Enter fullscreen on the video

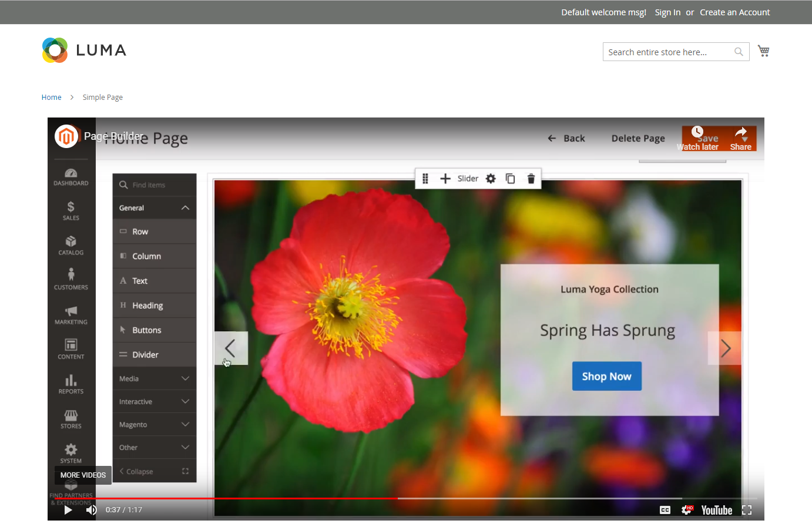(x=747, y=510)
